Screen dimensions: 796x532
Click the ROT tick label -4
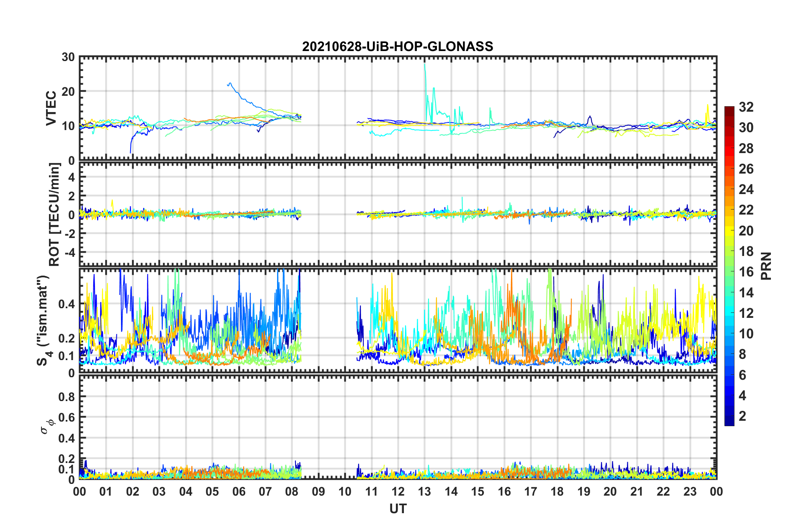coord(68,253)
